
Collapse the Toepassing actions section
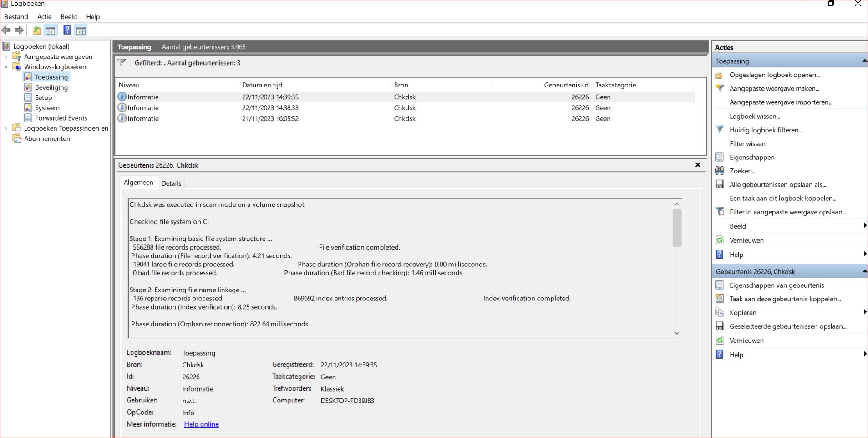(x=863, y=61)
